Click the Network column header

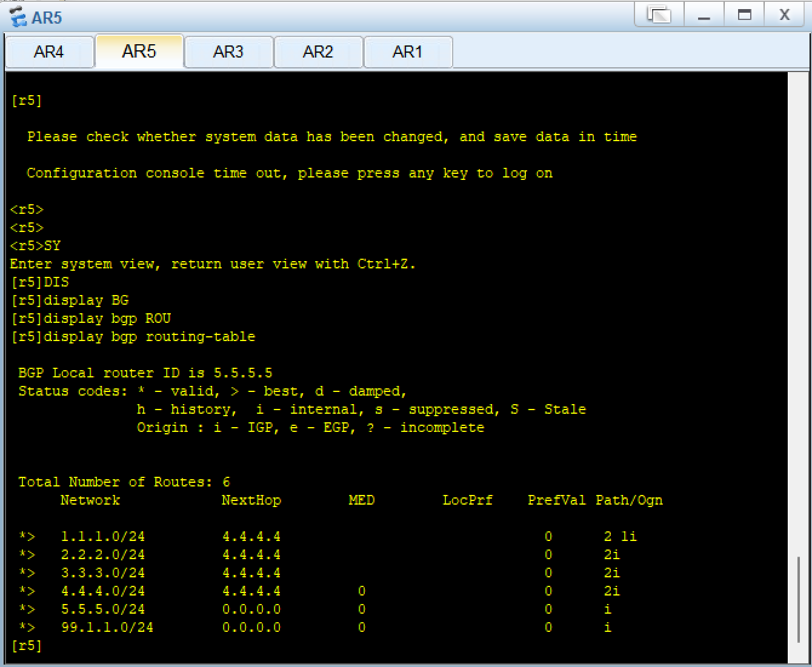click(x=90, y=500)
